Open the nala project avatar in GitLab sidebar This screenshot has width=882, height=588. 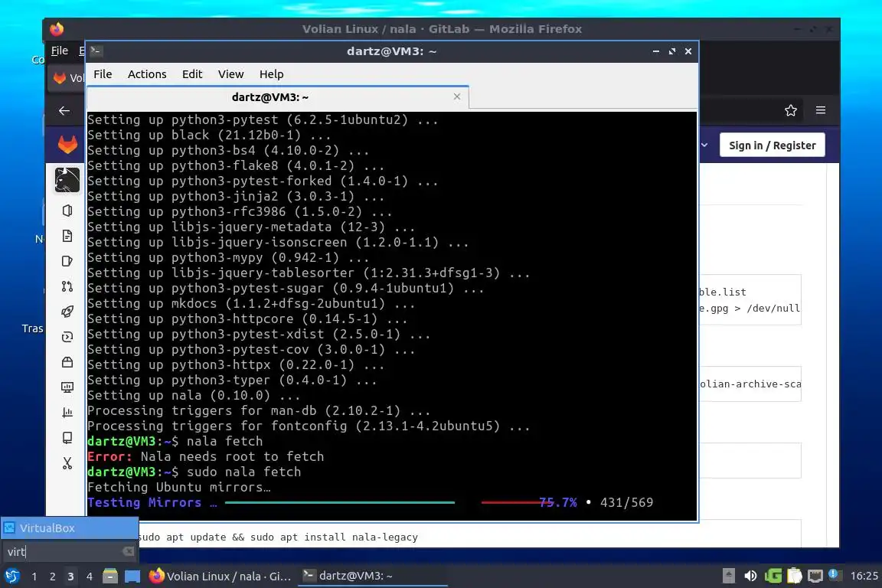coord(67,180)
